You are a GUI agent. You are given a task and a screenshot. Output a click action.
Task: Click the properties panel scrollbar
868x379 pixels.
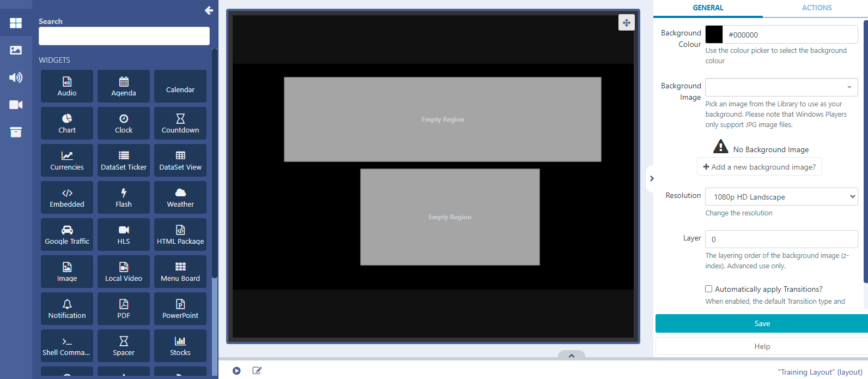tap(866, 152)
